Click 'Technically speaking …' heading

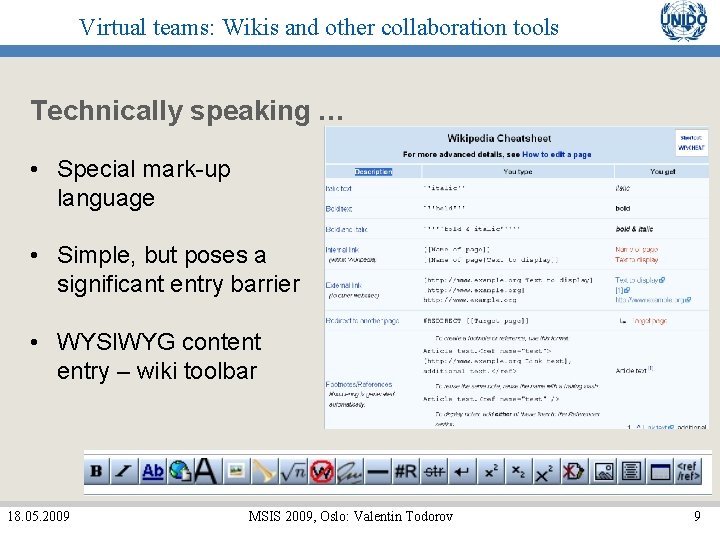(x=187, y=111)
